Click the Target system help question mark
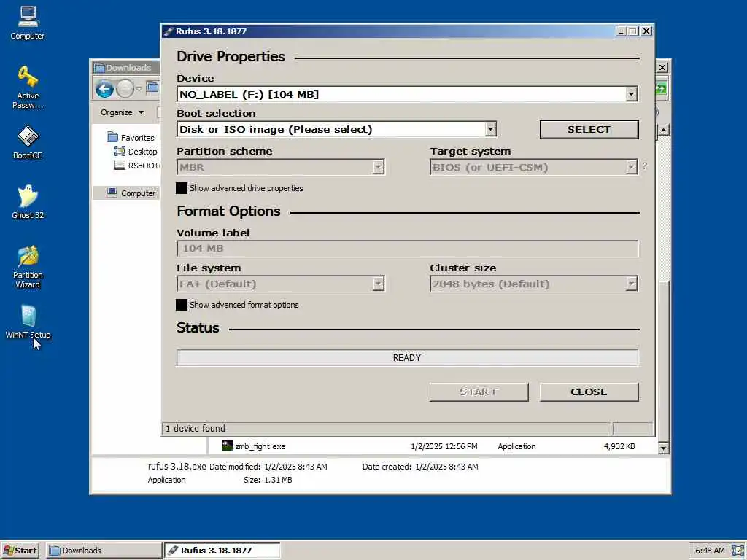Screen dimensions: 747x560 point(645,166)
